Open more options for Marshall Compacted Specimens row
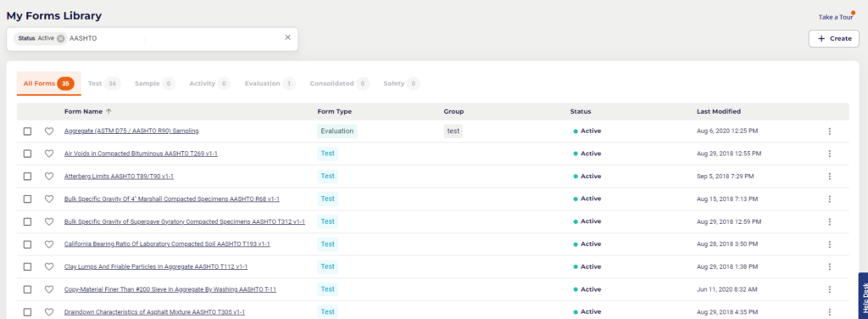 (829, 199)
